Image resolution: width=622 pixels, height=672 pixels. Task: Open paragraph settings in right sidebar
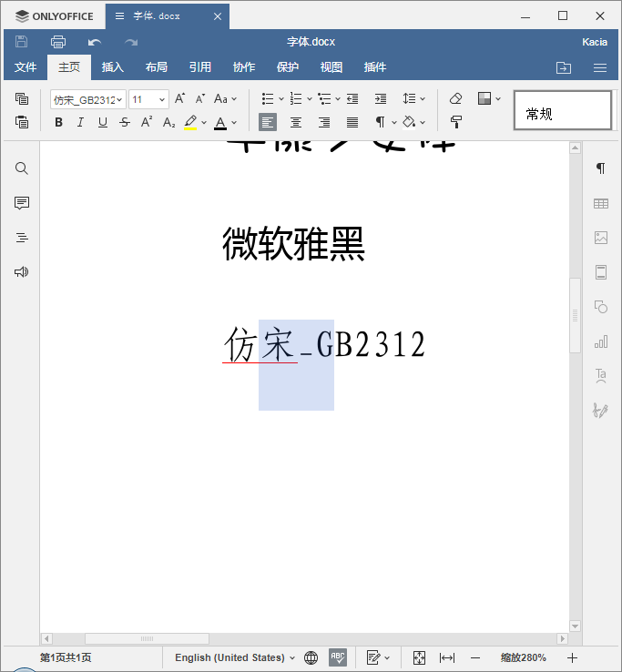pos(601,168)
